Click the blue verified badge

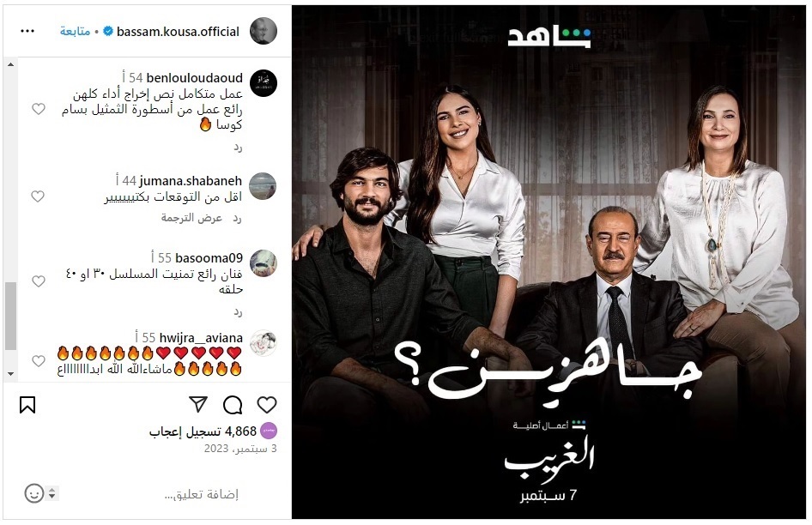(107, 32)
